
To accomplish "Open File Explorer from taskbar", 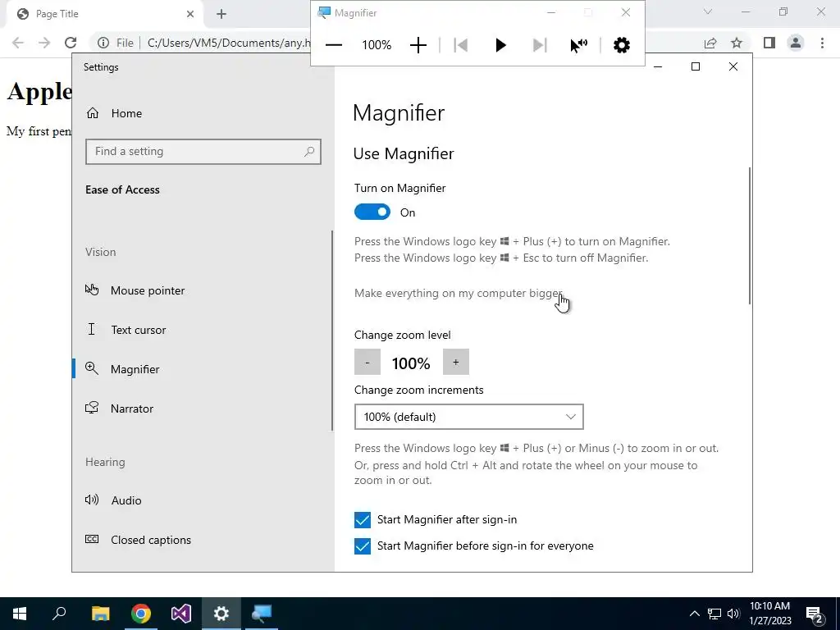I will (x=101, y=614).
